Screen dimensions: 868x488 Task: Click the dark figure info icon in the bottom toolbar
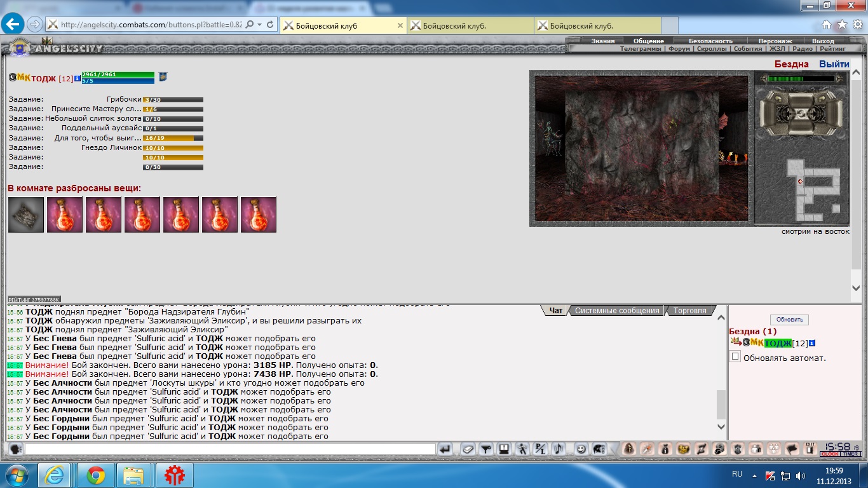(x=665, y=449)
